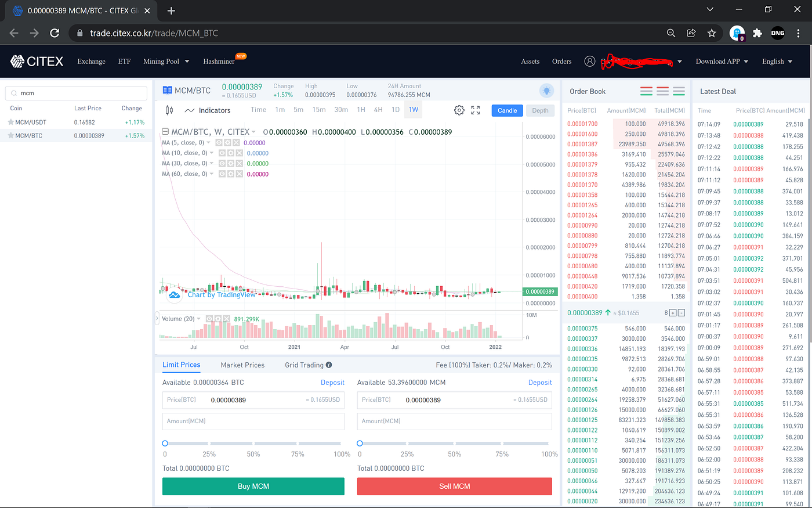The image size is (812, 508).
Task: Open the English language dropdown
Action: tap(790, 62)
